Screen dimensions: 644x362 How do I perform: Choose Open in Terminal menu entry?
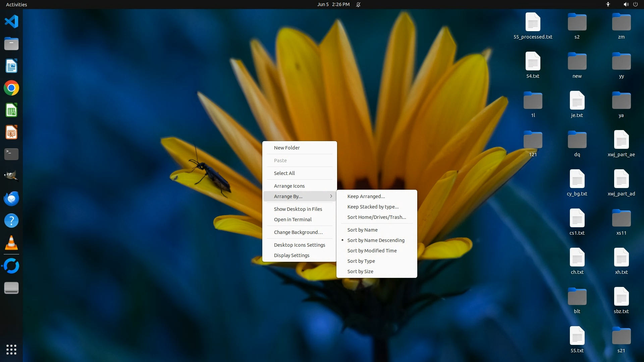(x=292, y=220)
